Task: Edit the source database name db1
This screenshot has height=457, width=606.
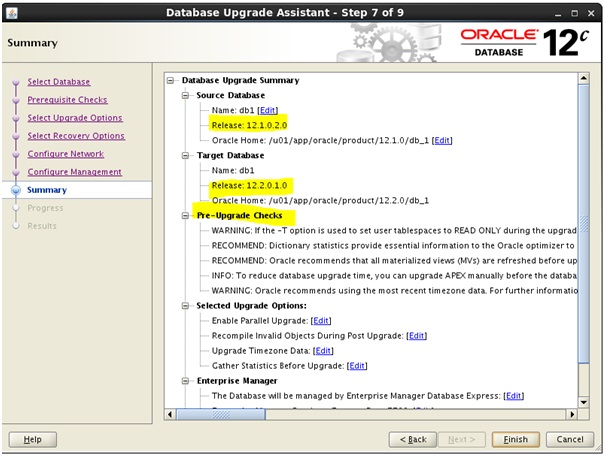Action: [x=267, y=109]
